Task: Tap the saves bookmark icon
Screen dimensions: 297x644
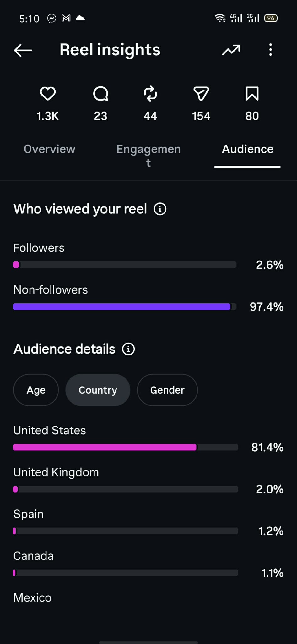Action: coord(252,94)
